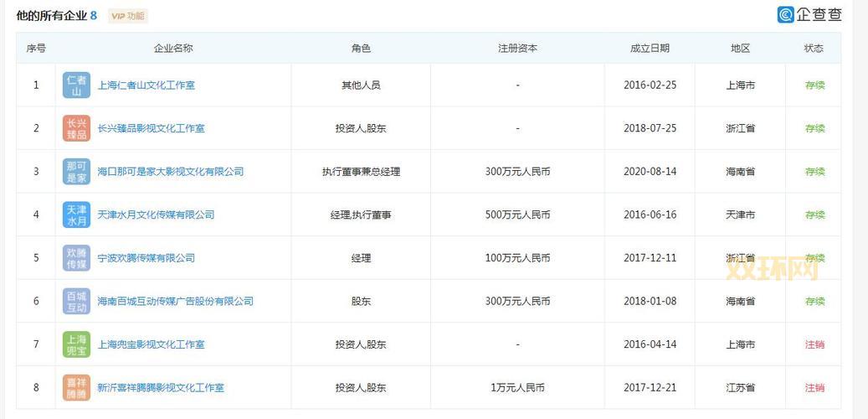The image size is (868, 419).
Task: Open 宁波欢腾传媒有限公司 link
Action: coord(146,258)
